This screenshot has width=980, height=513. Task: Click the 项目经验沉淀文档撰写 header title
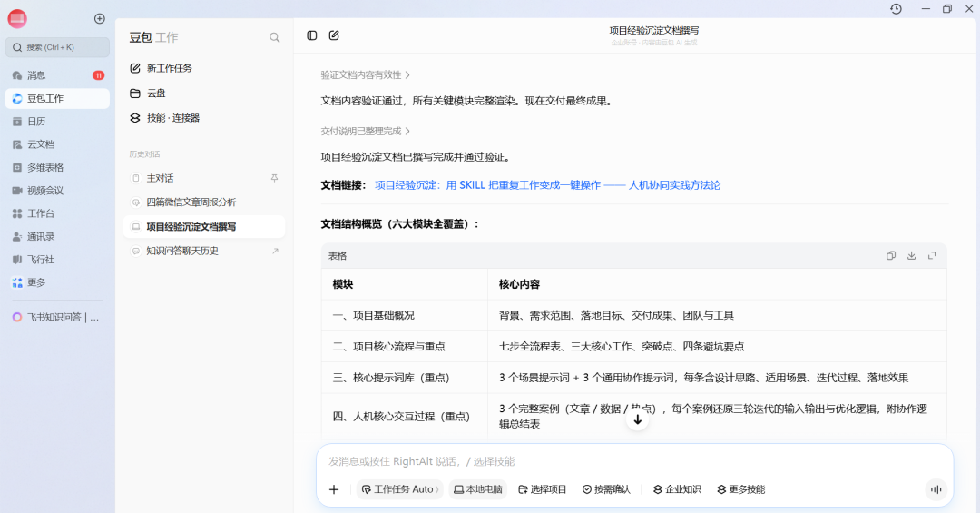click(653, 30)
